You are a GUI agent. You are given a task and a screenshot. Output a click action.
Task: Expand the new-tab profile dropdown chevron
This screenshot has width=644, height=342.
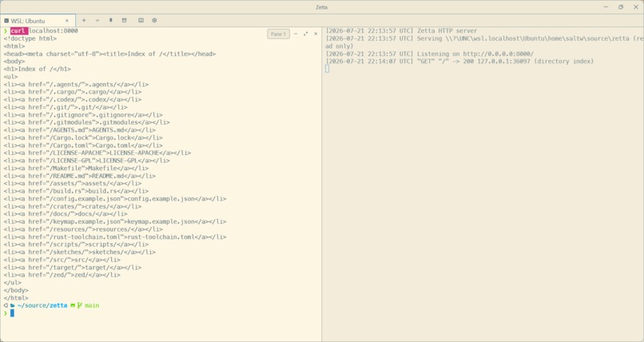click(x=97, y=20)
